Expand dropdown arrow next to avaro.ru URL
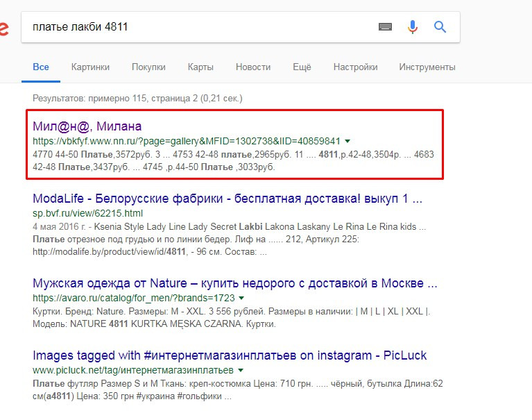The width and height of the screenshot is (532, 420). 241,298
